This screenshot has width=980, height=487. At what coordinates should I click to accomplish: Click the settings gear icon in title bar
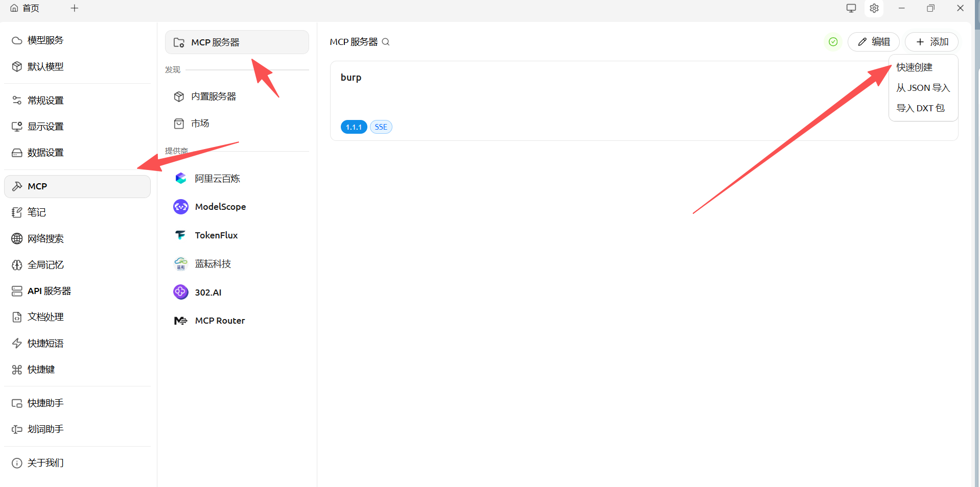[874, 8]
